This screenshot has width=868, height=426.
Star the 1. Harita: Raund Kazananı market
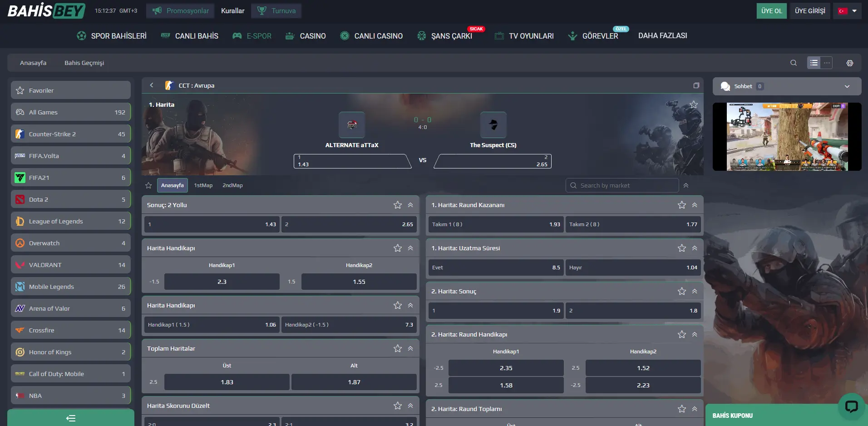[x=682, y=205]
